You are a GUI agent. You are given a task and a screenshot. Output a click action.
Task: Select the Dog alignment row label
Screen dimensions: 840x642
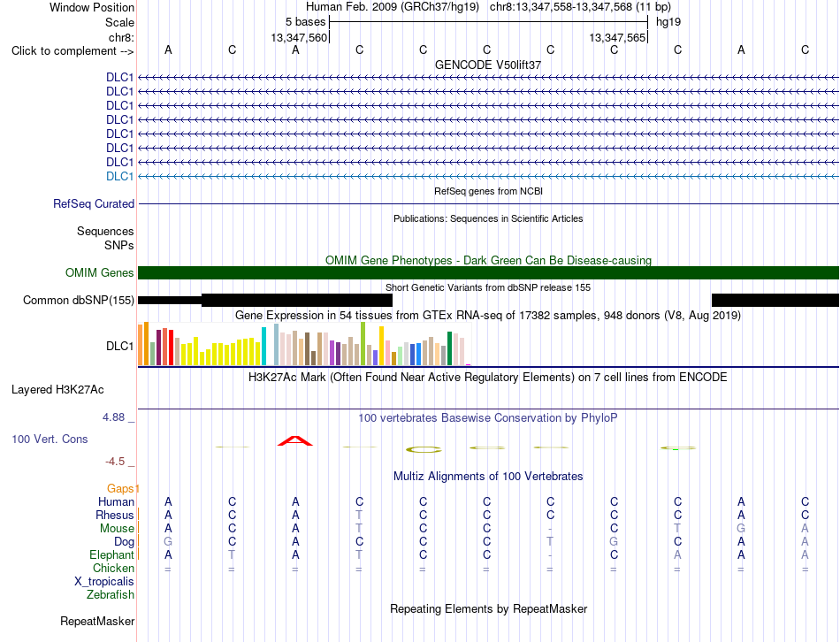point(124,542)
